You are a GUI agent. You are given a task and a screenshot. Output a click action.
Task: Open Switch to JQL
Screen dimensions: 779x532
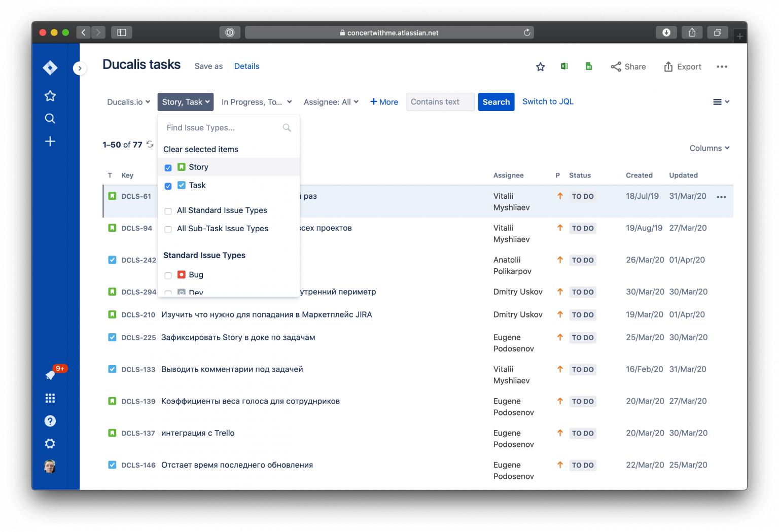548,101
